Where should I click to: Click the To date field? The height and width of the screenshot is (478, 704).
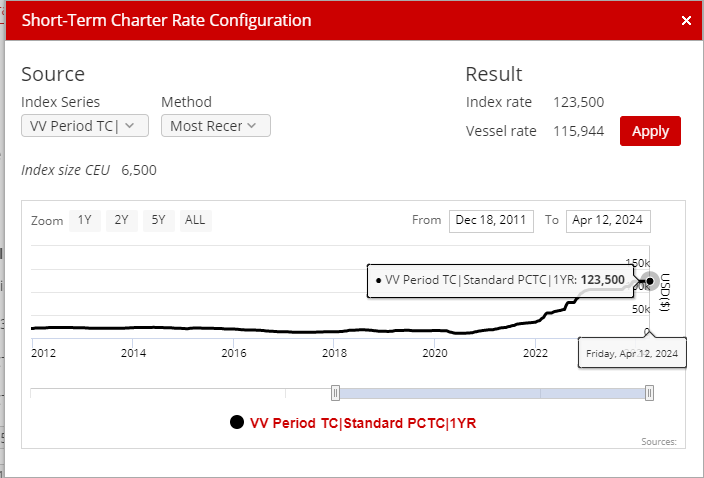point(607,220)
